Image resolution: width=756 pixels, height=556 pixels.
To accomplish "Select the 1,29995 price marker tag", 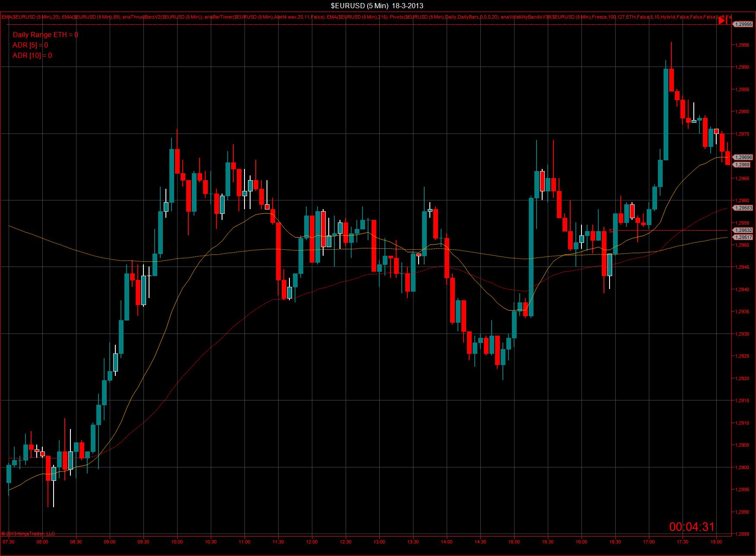I will point(743,25).
